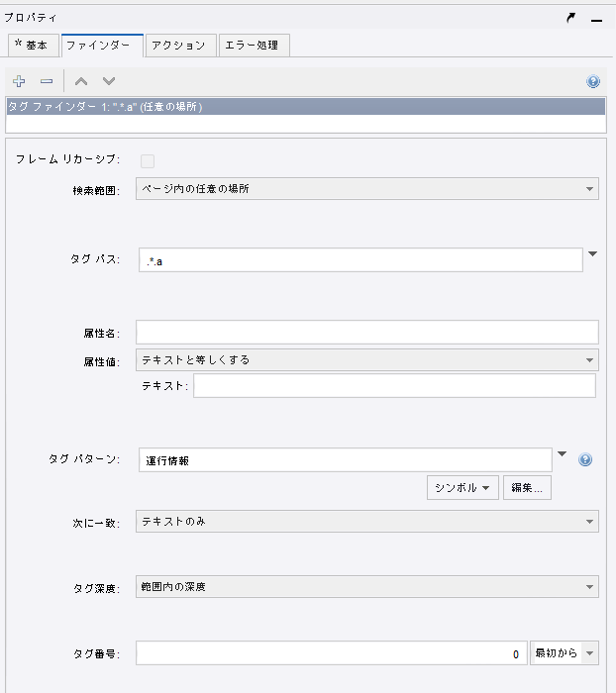Viewport: 616px width, 693px height.
Task: Open 検索範囲 dropdown
Action: (367, 189)
